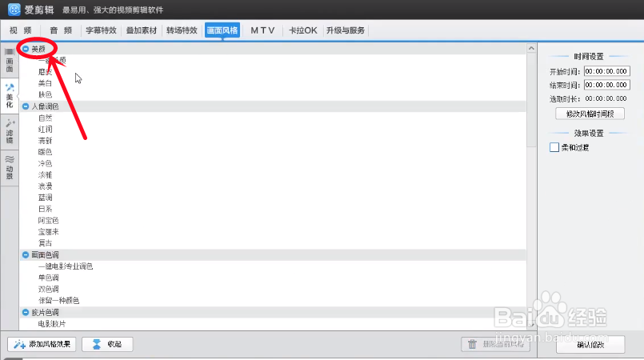Select the 日系 style
Image resolution: width=644 pixels, height=360 pixels.
point(45,209)
